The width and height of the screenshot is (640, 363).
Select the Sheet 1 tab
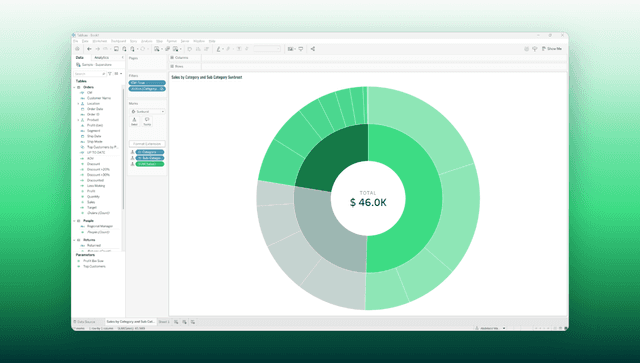(164, 322)
